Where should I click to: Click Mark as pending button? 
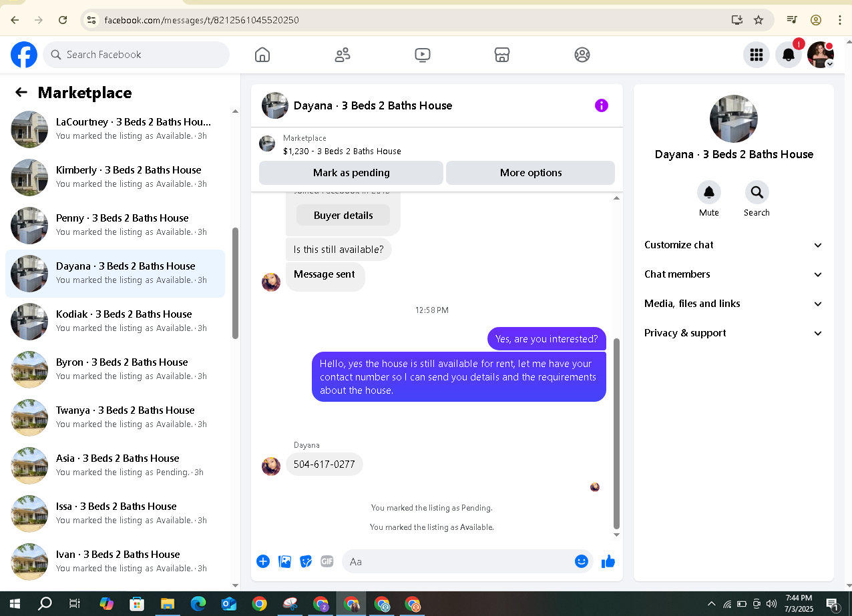(351, 173)
